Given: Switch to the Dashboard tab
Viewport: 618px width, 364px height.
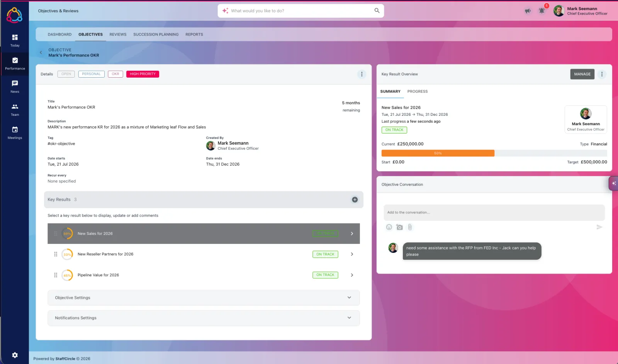Looking at the screenshot, I should point(59,34).
